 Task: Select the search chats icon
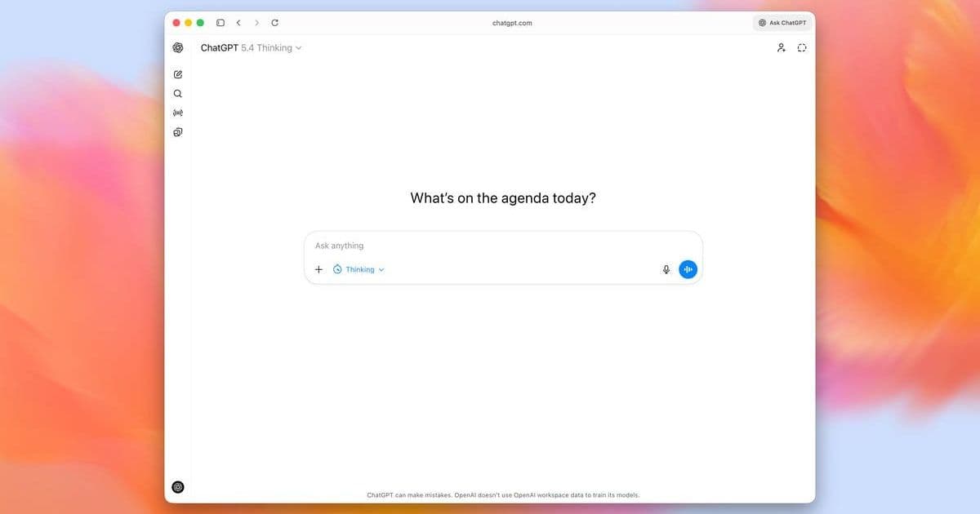click(177, 93)
